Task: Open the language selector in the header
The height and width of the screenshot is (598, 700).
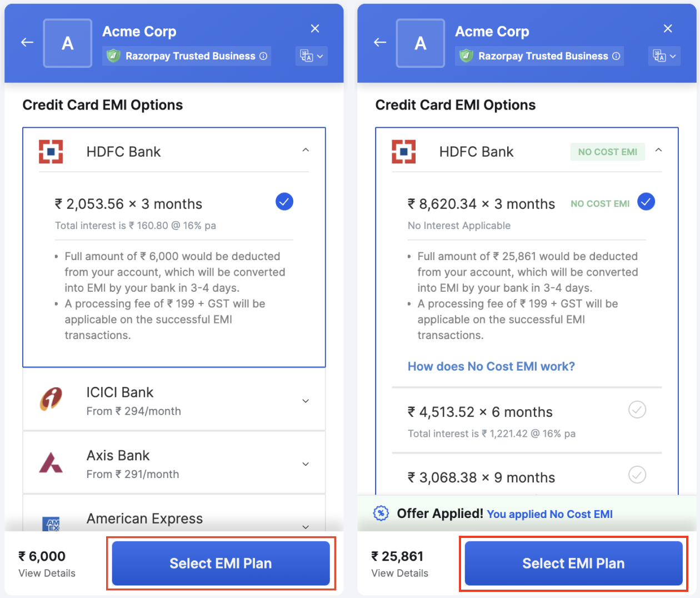Action: click(311, 56)
